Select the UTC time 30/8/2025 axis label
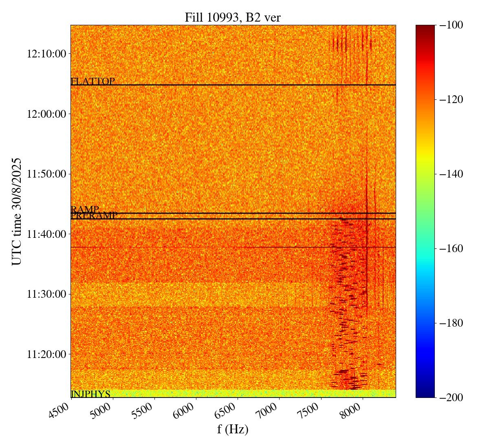Viewport: 489px width, 448px height. pos(17,211)
